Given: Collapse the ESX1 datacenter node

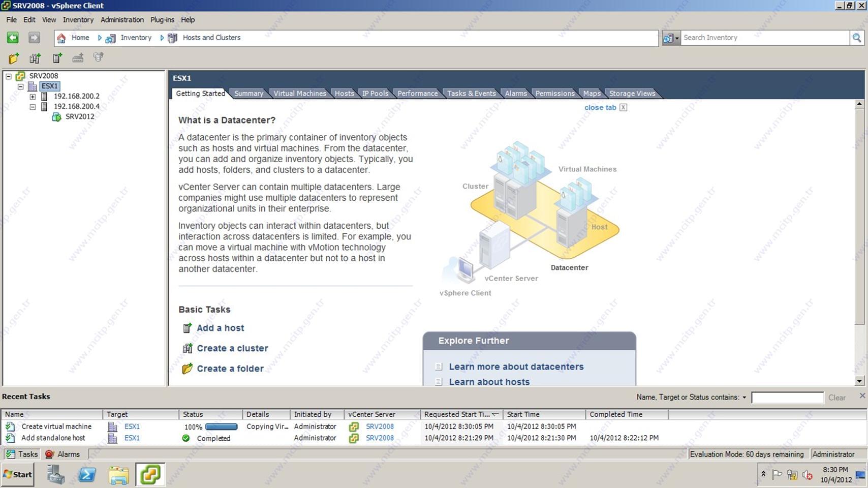Looking at the screenshot, I should 20,86.
